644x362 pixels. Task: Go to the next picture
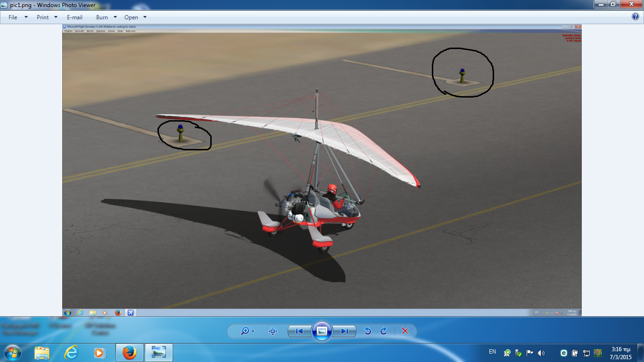point(344,331)
